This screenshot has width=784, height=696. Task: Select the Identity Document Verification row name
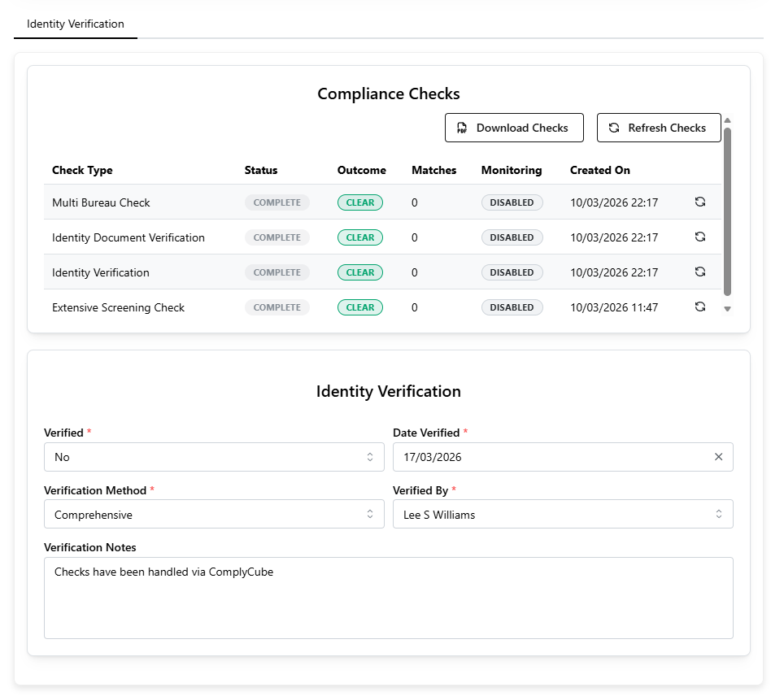(128, 237)
